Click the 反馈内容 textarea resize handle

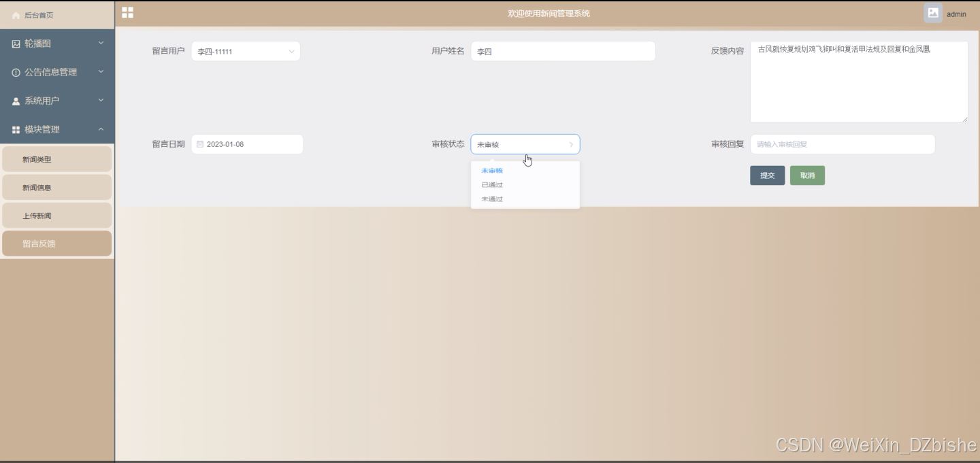coord(964,119)
